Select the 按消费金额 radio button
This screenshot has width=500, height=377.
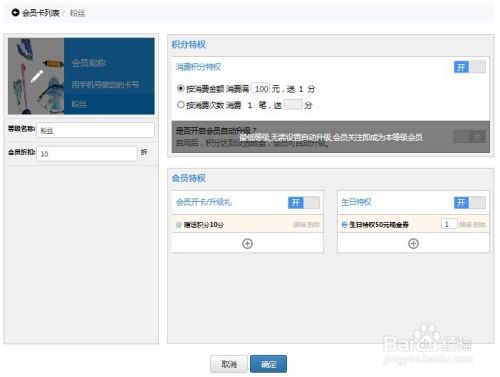click(181, 88)
